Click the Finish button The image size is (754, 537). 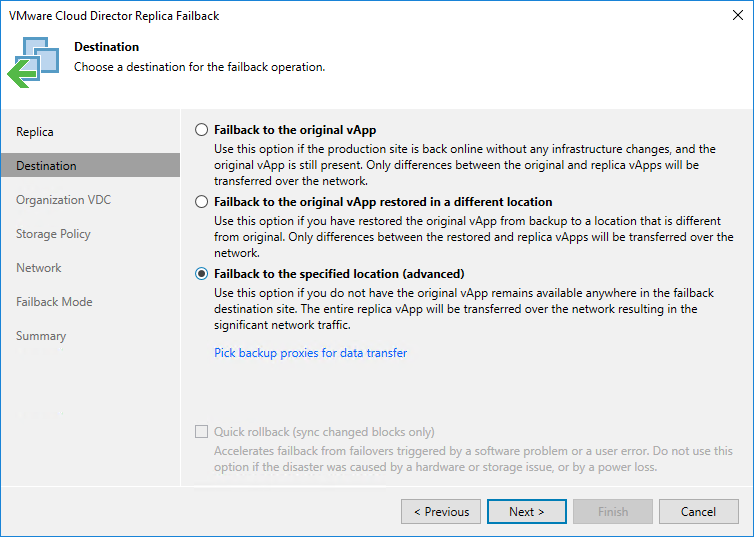tap(613, 512)
